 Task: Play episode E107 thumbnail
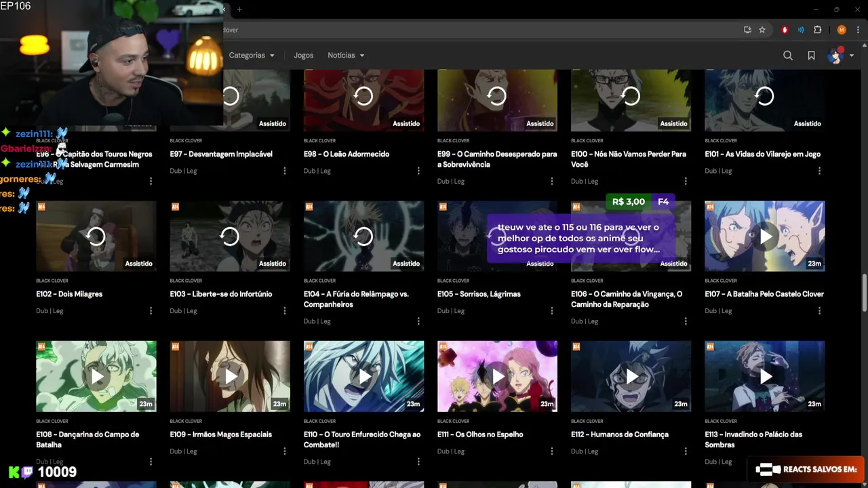[765, 236]
